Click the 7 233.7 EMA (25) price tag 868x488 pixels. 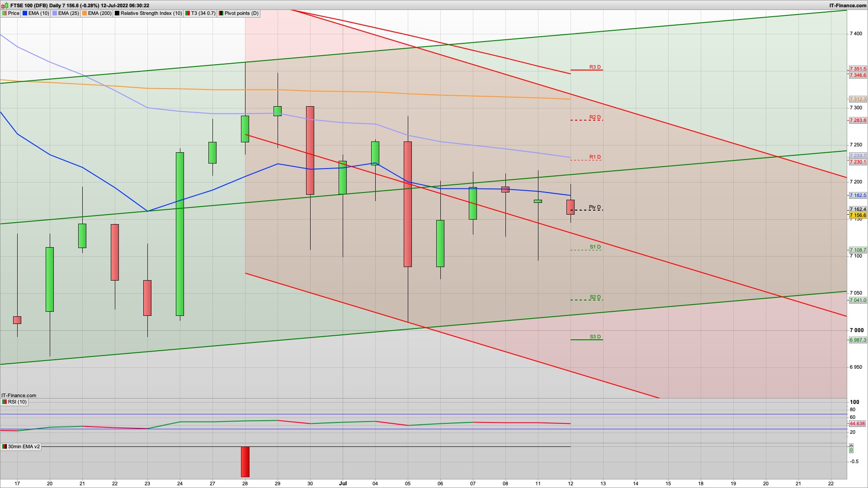(x=858, y=155)
